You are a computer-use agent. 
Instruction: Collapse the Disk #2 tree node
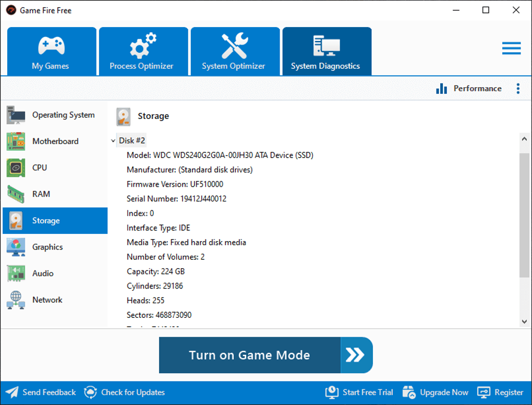(x=113, y=141)
